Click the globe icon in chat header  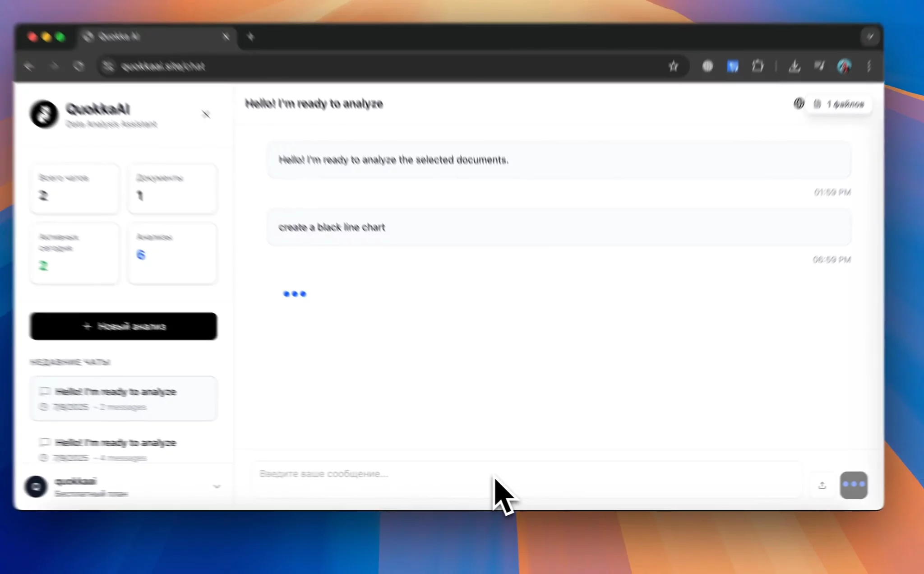[799, 104]
